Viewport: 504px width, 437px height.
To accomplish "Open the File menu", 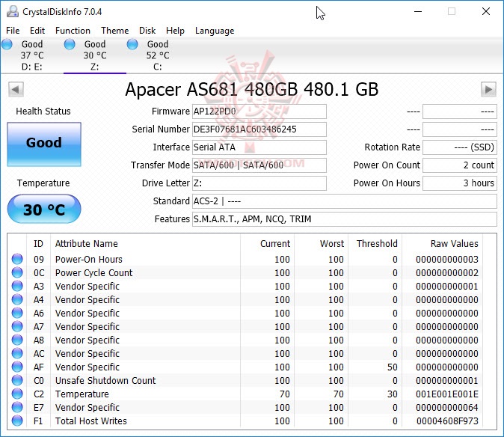I will 13,31.
